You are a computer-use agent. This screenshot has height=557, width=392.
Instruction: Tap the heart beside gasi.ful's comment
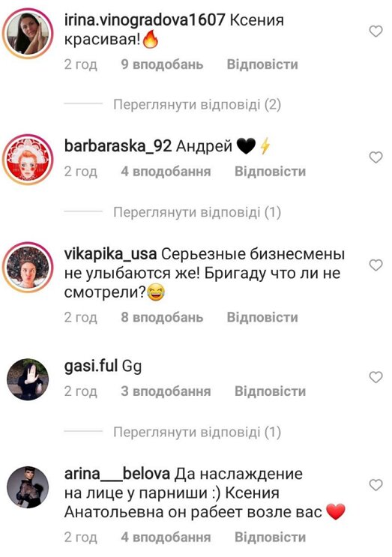tap(376, 377)
